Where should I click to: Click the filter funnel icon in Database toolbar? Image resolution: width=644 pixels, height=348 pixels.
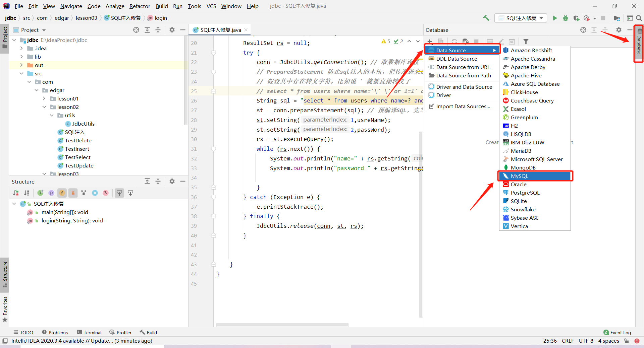[526, 42]
